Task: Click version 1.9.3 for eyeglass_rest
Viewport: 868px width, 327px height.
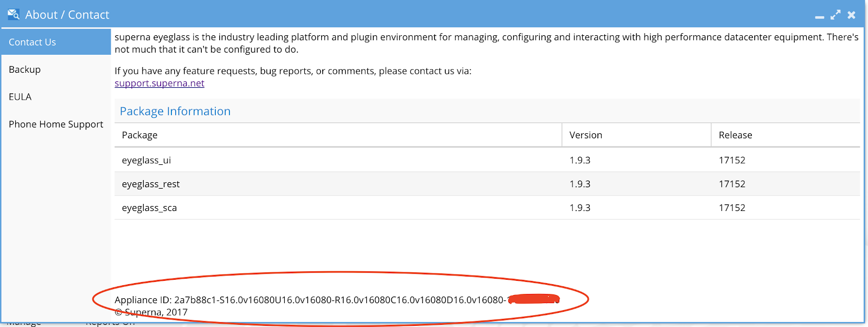Action: coord(580,184)
